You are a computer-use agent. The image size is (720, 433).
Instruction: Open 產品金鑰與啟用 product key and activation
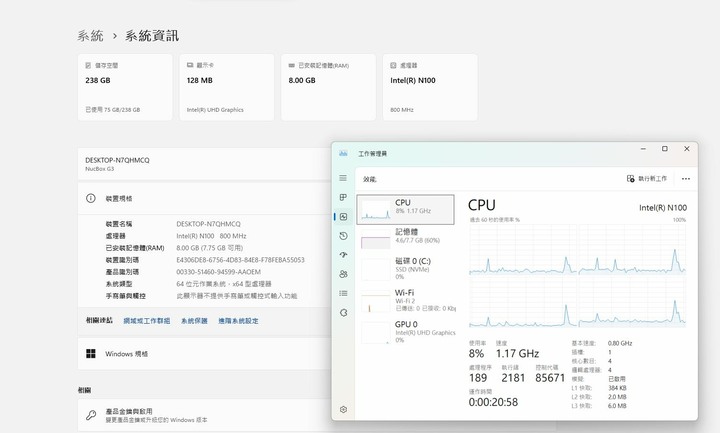point(204,415)
